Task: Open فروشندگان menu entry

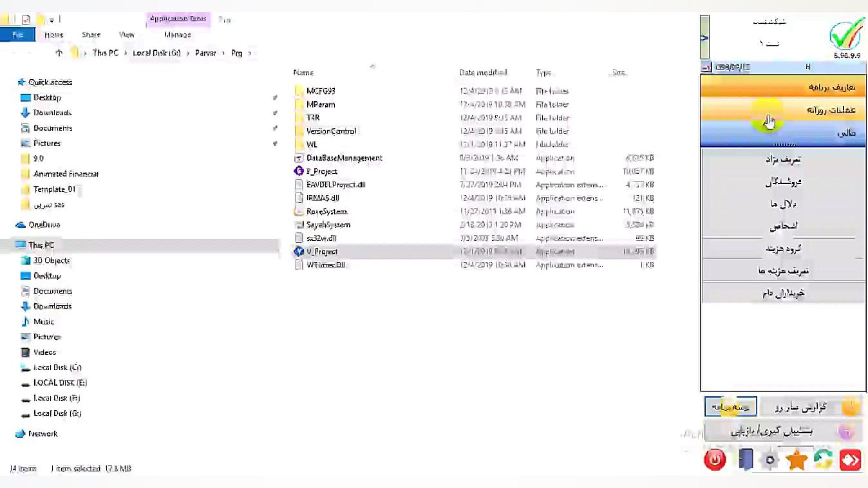Action: (783, 182)
